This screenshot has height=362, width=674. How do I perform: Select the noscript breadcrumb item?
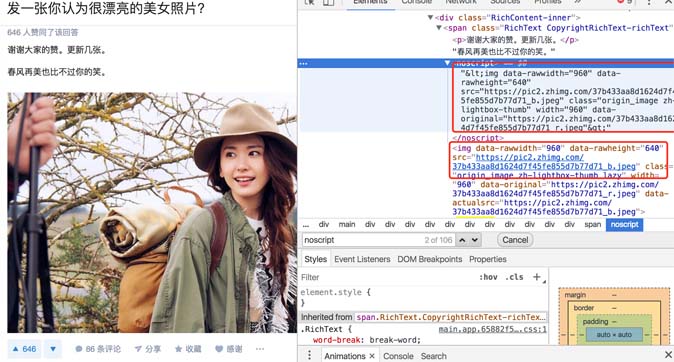[625, 224]
